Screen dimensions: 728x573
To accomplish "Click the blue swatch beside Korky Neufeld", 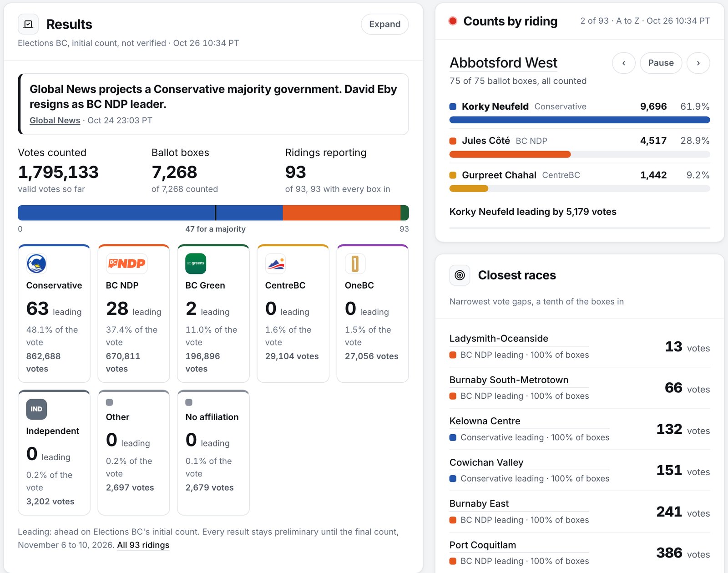I will [453, 106].
